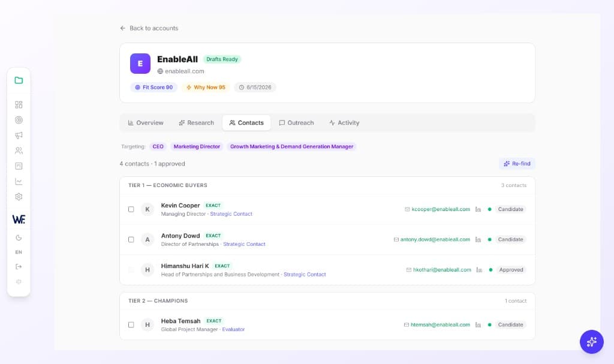Click the envelope icon before hkothari@enableall.com

(x=409, y=270)
